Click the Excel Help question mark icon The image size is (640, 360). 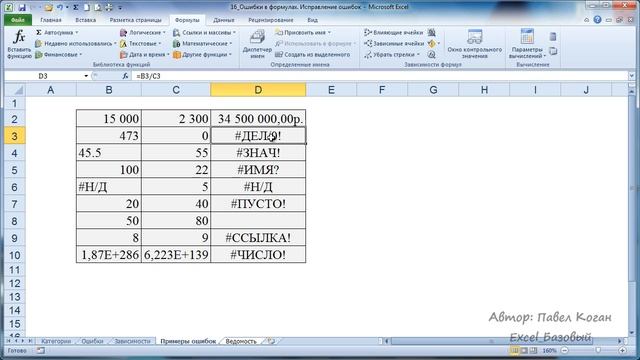[x=597, y=20]
